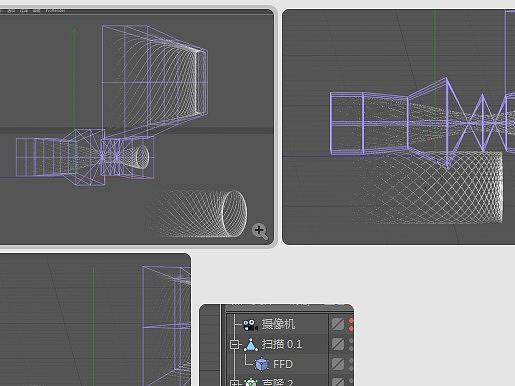
Task: Click the magnifier zoom-in icon on first thumbnail
Action: [260, 231]
